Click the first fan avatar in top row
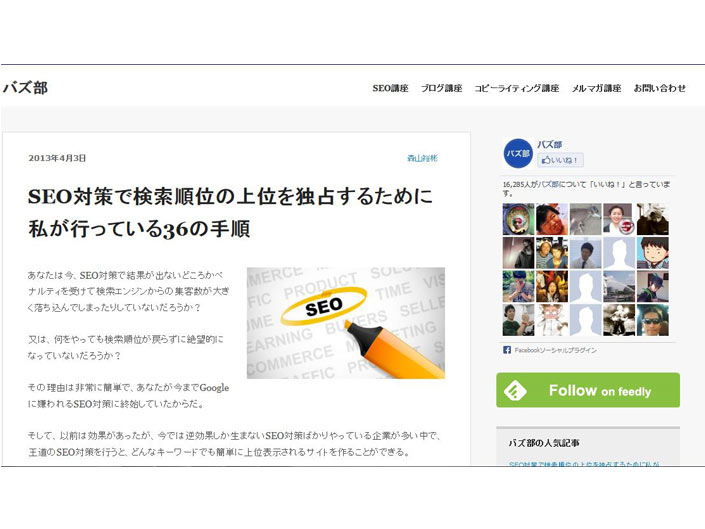The height and width of the screenshot is (529, 705). coord(518,219)
